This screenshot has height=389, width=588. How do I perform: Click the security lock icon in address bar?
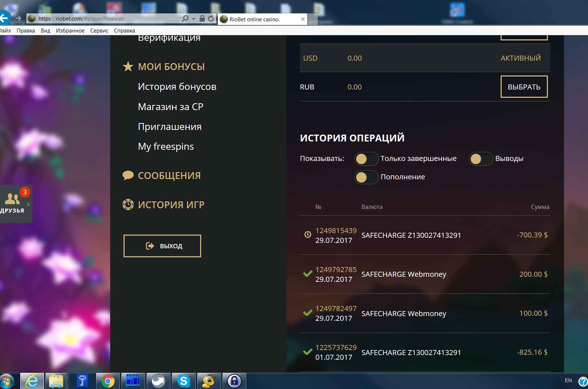(x=202, y=18)
